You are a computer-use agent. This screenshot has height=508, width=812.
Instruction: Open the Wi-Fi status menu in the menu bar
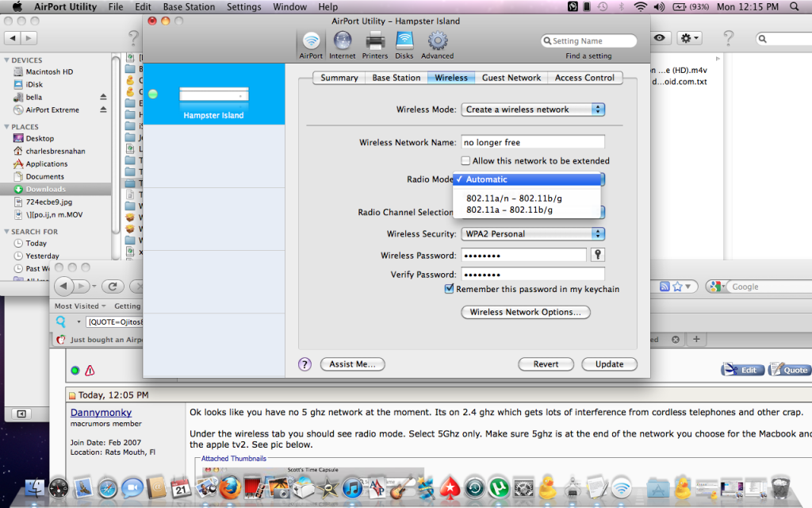pyautogui.click(x=641, y=6)
